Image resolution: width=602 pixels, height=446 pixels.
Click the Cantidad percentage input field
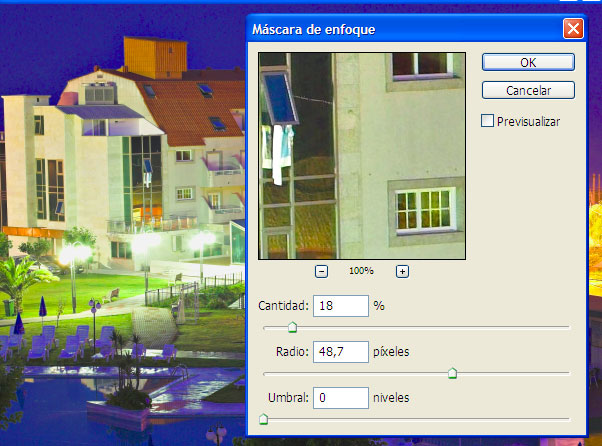coord(341,306)
